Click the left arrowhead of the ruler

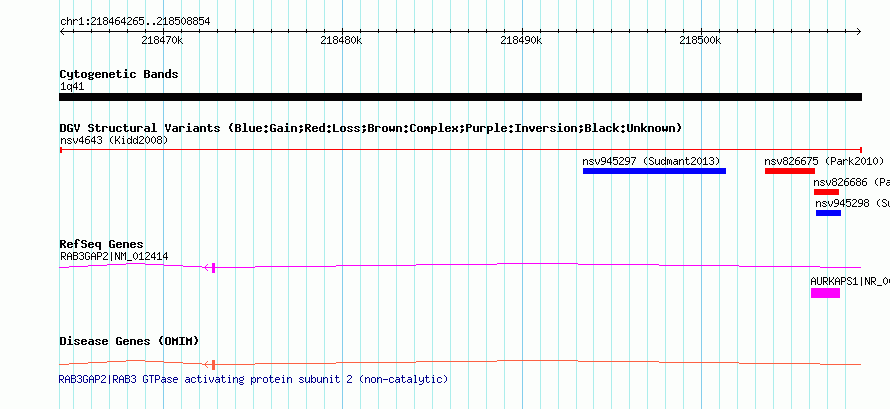(x=62, y=32)
